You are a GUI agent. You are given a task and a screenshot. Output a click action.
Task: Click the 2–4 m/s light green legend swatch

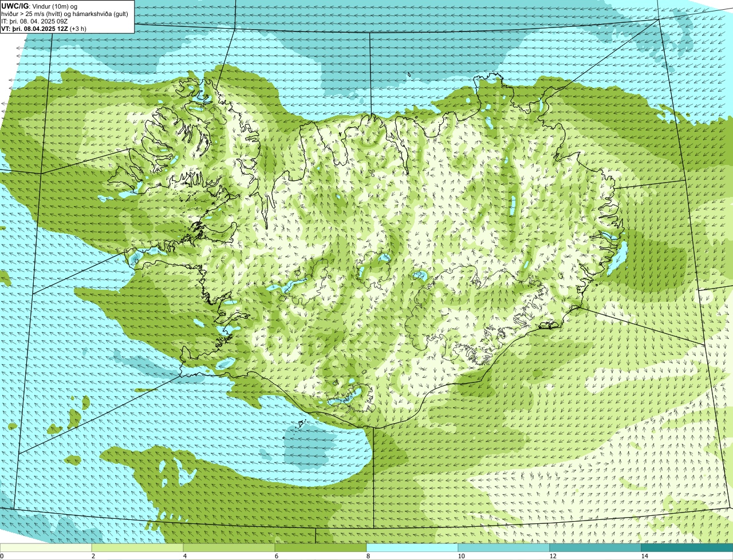point(137,547)
